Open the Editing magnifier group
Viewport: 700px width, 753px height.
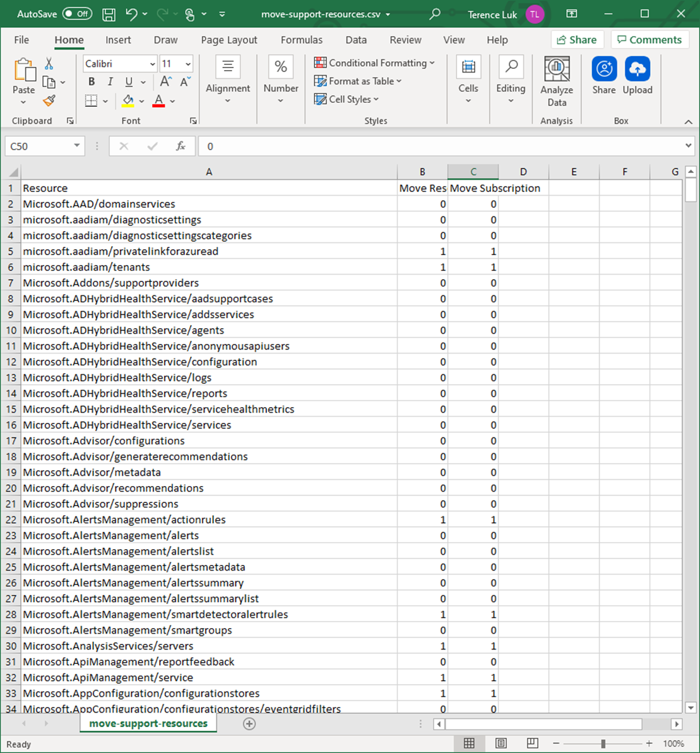pos(511,66)
